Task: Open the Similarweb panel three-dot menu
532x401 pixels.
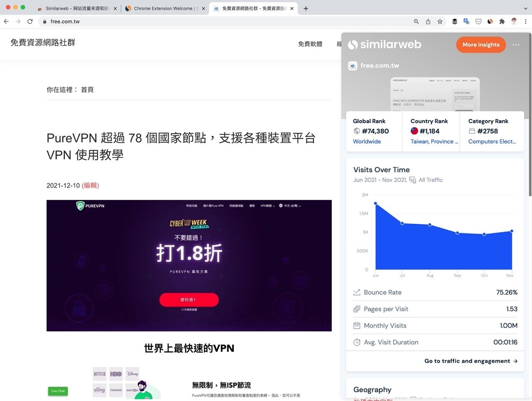Action: [x=516, y=45]
